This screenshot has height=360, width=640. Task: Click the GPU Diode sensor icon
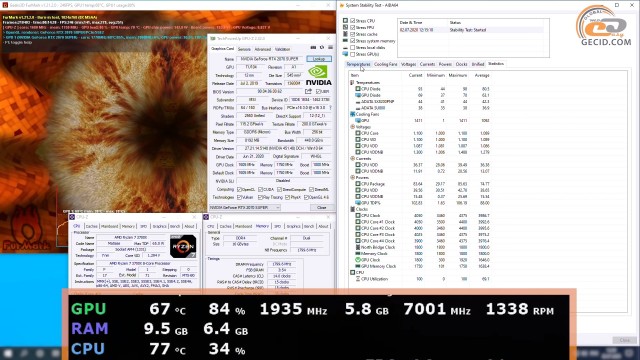point(358,95)
